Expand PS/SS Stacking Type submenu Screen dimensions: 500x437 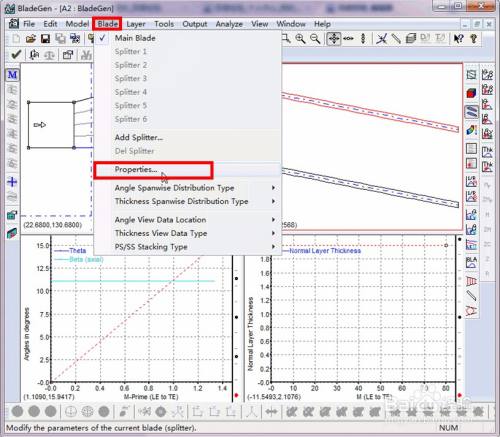click(187, 247)
